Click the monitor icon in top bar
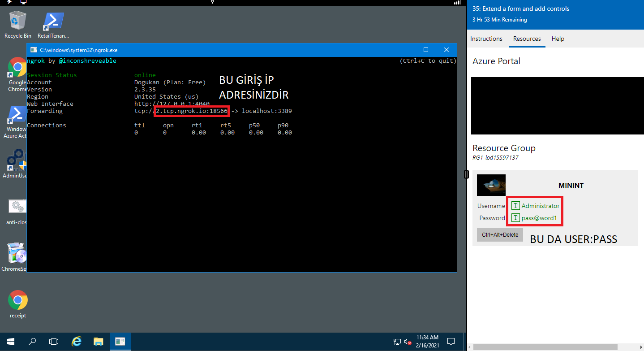This screenshot has width=644, height=351. (x=23, y=2)
